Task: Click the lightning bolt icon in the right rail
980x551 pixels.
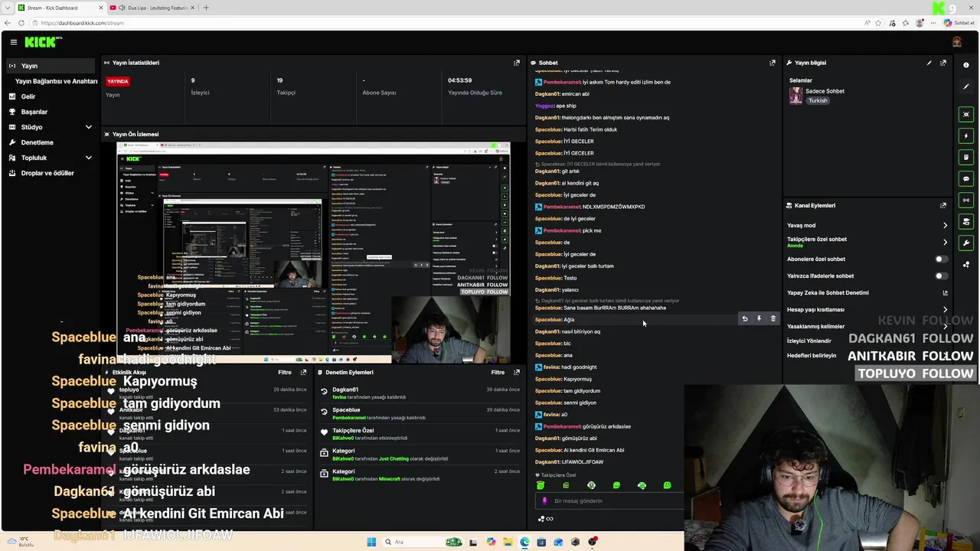Action: click(x=965, y=135)
